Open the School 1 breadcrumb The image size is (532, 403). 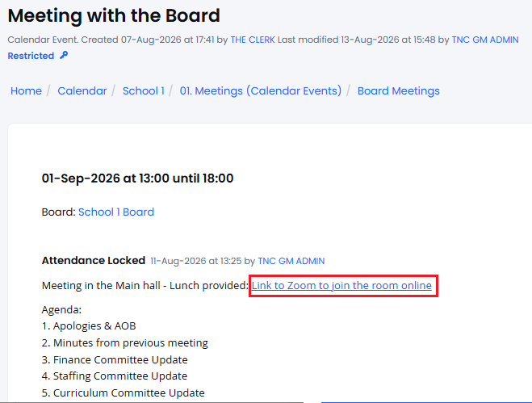tap(144, 91)
